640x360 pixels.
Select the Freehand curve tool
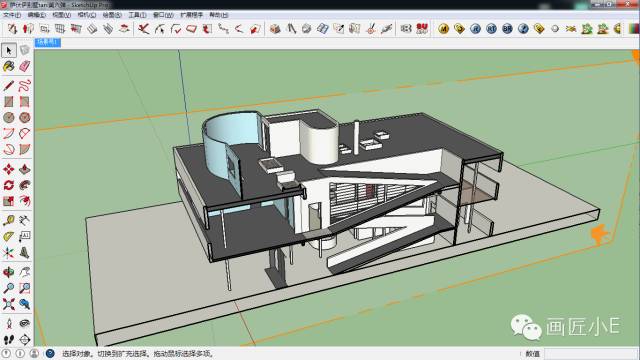[24, 85]
